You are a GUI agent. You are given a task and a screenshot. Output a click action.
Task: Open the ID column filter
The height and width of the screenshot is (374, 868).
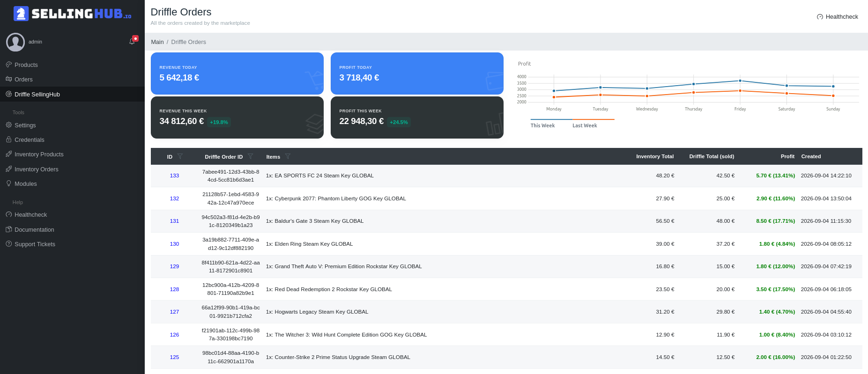[180, 156]
